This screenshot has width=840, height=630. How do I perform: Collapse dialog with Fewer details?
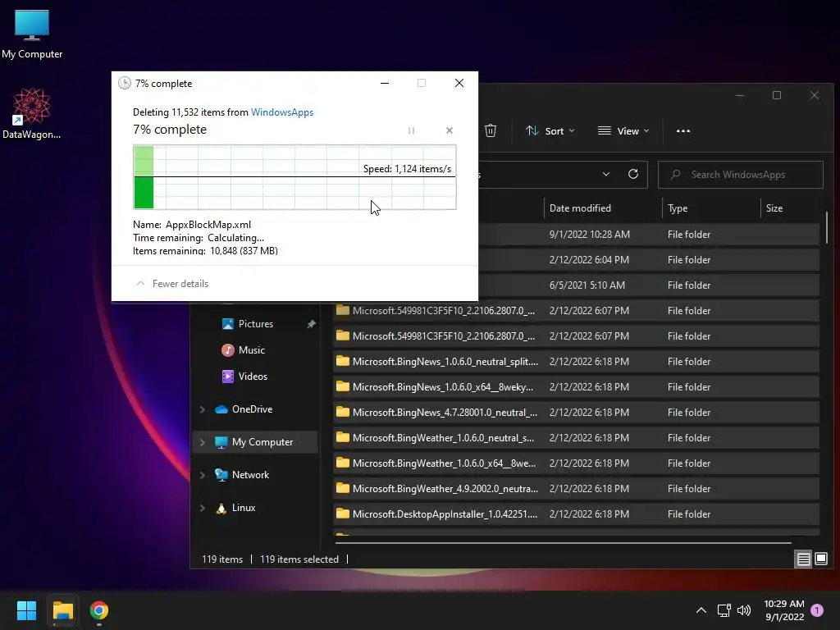172,283
